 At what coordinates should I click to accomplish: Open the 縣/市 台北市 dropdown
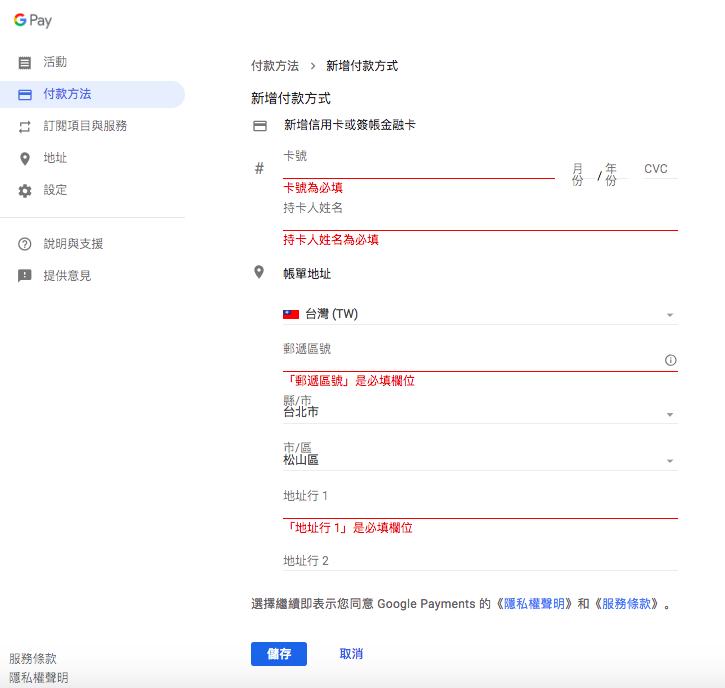point(480,409)
